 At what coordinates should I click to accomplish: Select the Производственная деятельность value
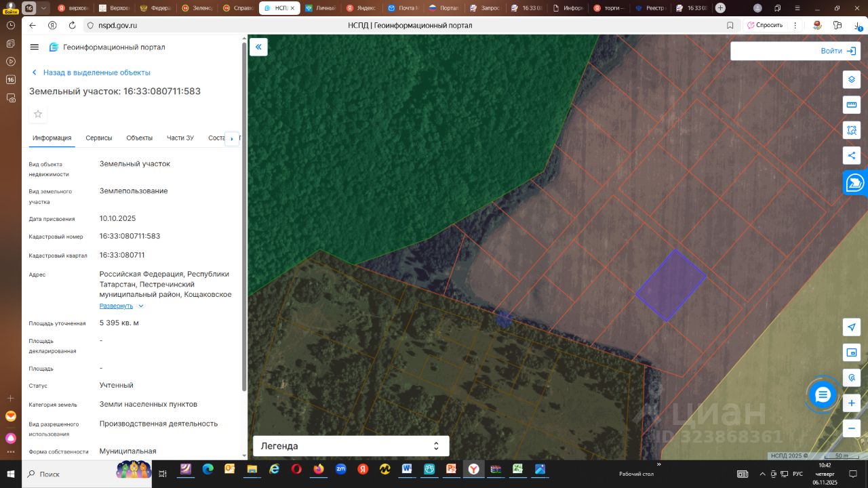pos(159,424)
